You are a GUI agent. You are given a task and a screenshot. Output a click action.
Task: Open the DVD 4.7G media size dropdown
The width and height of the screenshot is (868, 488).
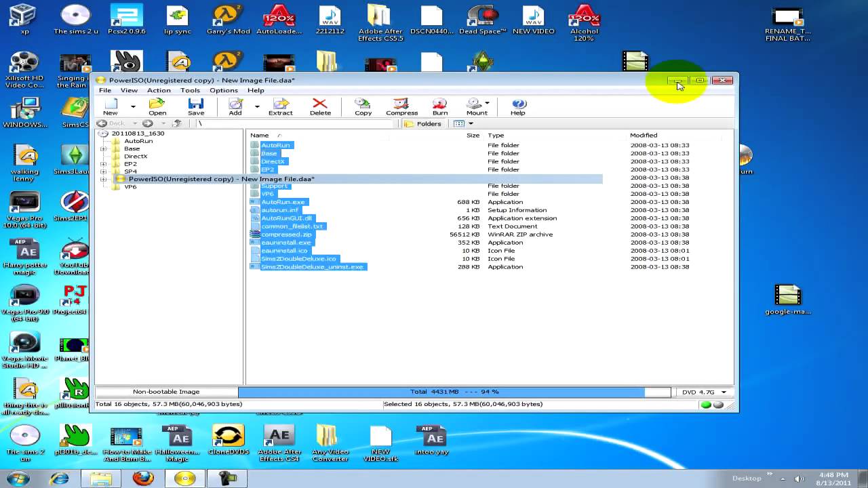(724, 392)
